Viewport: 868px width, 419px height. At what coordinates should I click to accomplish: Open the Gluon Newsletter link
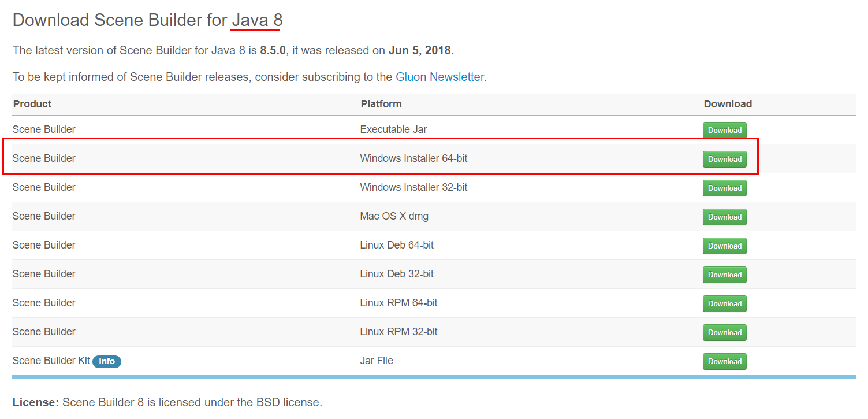point(439,77)
